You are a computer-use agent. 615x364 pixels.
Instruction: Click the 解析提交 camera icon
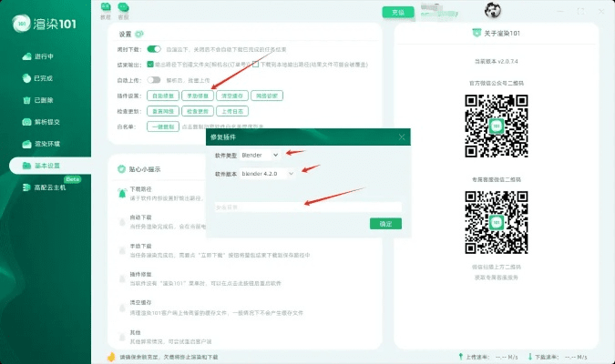26,122
